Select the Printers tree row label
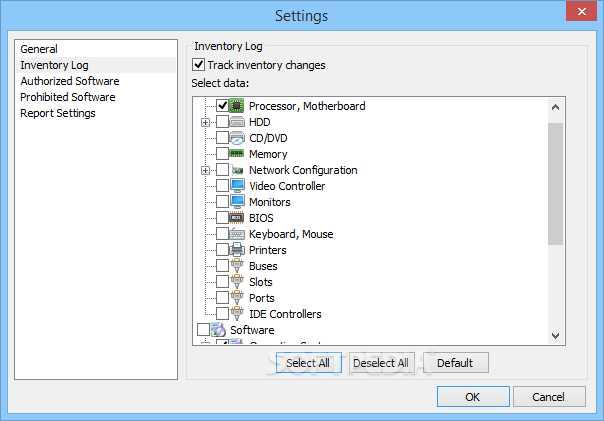Viewport: 604px width, 421px height. 268,250
